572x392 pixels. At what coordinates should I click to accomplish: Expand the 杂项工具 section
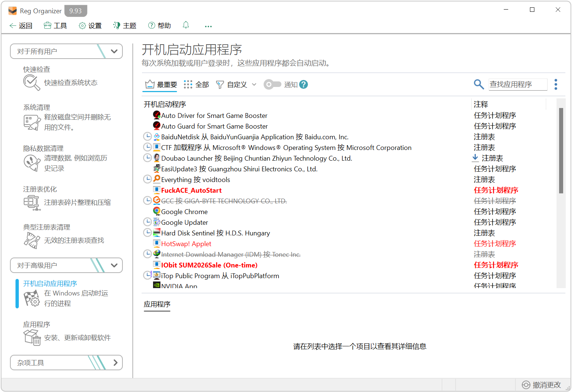coord(115,363)
